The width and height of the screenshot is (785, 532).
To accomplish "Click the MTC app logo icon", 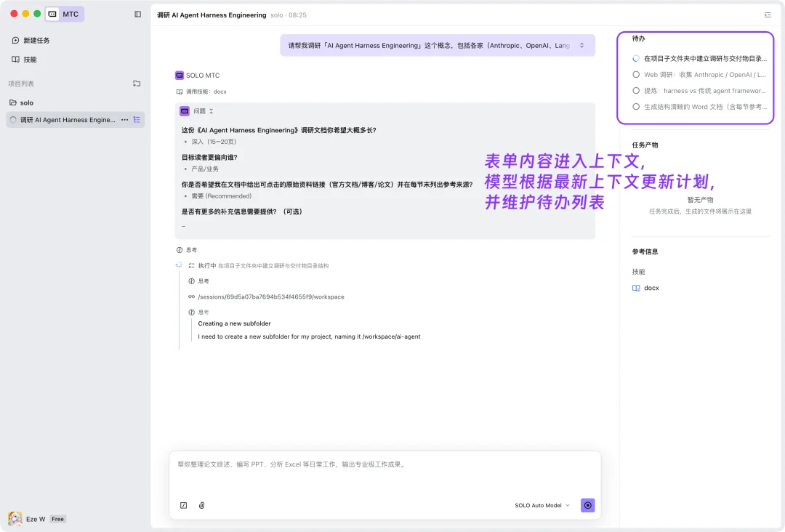I will tap(52, 14).
